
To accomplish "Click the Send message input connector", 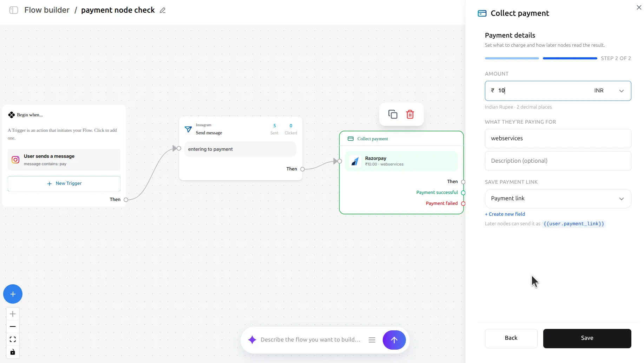I will pos(179,148).
